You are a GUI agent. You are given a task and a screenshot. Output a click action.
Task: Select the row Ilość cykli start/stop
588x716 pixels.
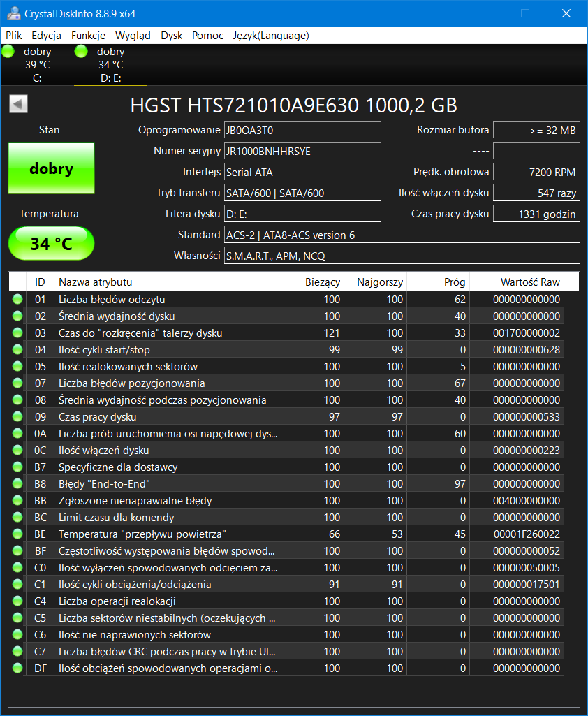click(x=286, y=350)
